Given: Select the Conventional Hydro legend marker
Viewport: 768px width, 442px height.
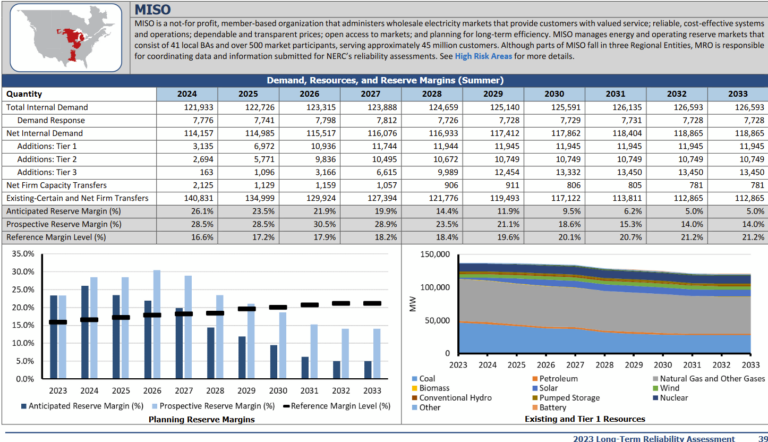Looking at the screenshot, I should click(x=414, y=398).
